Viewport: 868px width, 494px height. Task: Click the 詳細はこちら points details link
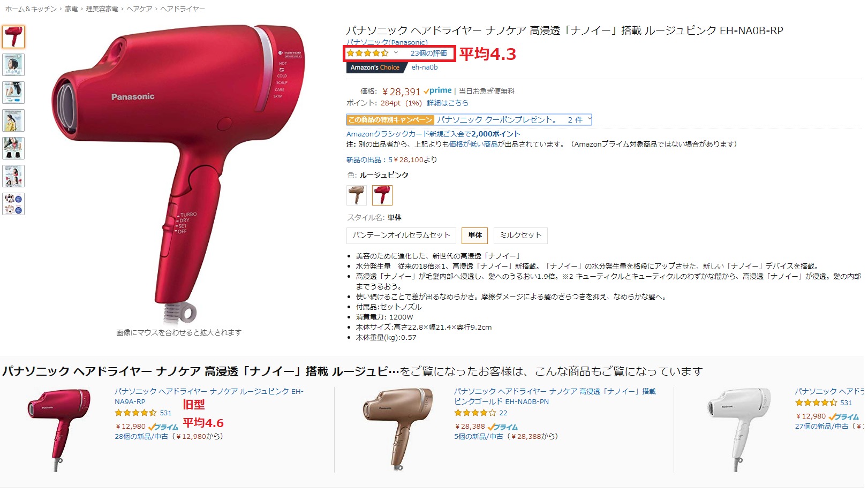[448, 103]
